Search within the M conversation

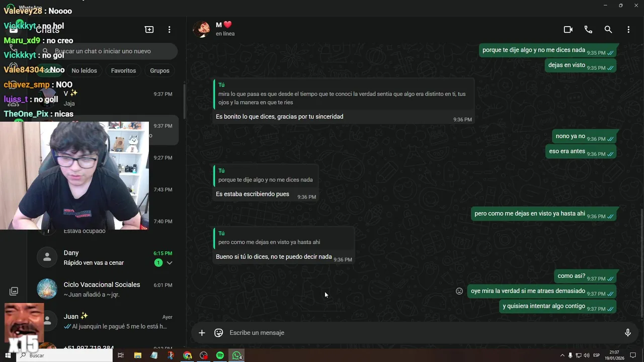608,30
